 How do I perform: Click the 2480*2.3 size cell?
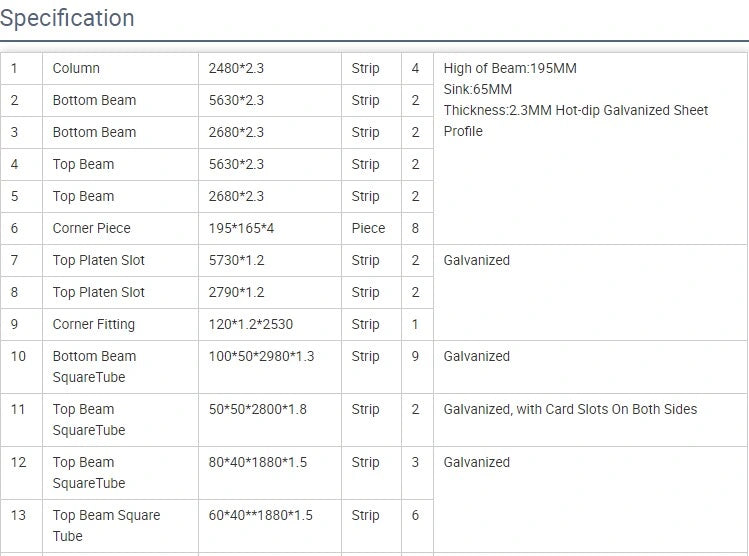click(236, 68)
